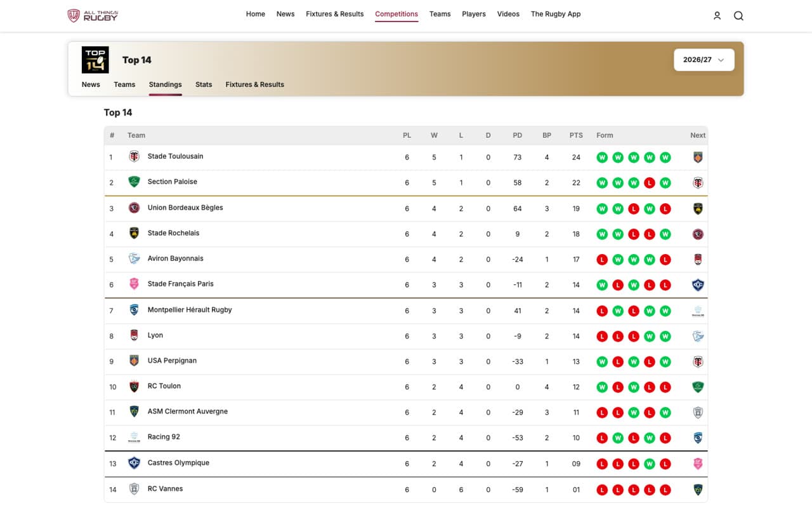Open the Teams tab under Top 14
This screenshot has height=508, width=812.
point(124,84)
